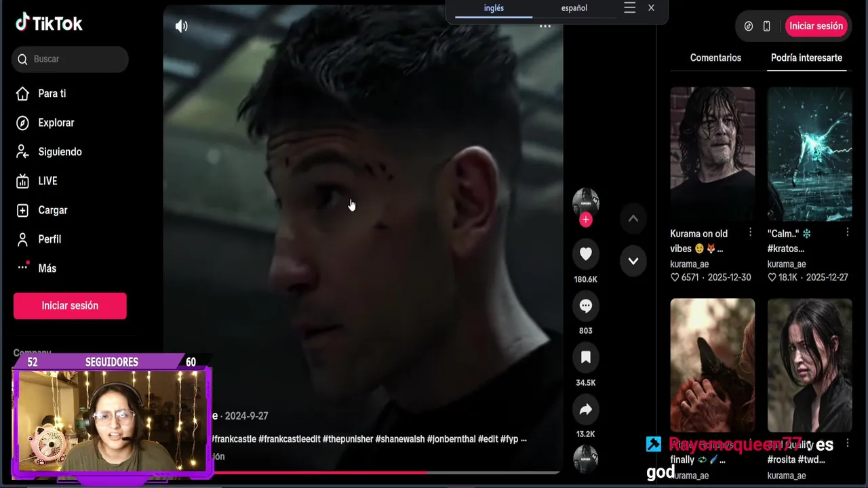Click the phone app icon in top bar
The image size is (868, 488).
[x=766, y=26]
